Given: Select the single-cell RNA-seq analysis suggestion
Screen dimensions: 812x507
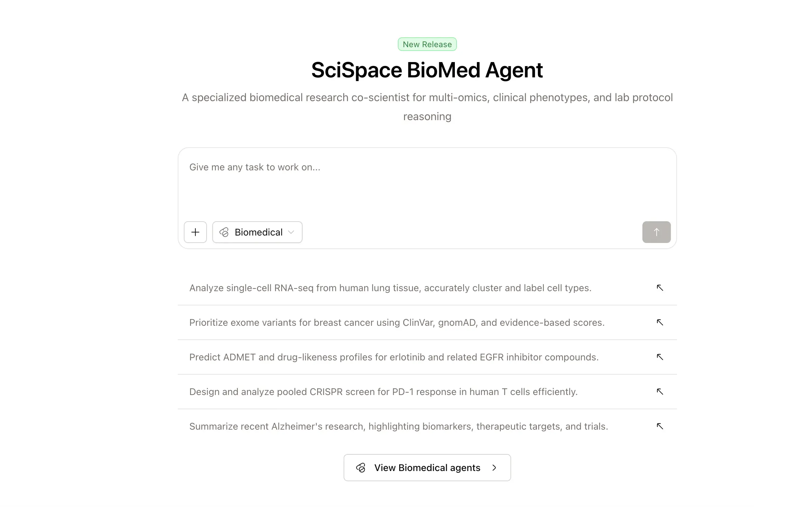Looking at the screenshot, I should pyautogui.click(x=390, y=287).
